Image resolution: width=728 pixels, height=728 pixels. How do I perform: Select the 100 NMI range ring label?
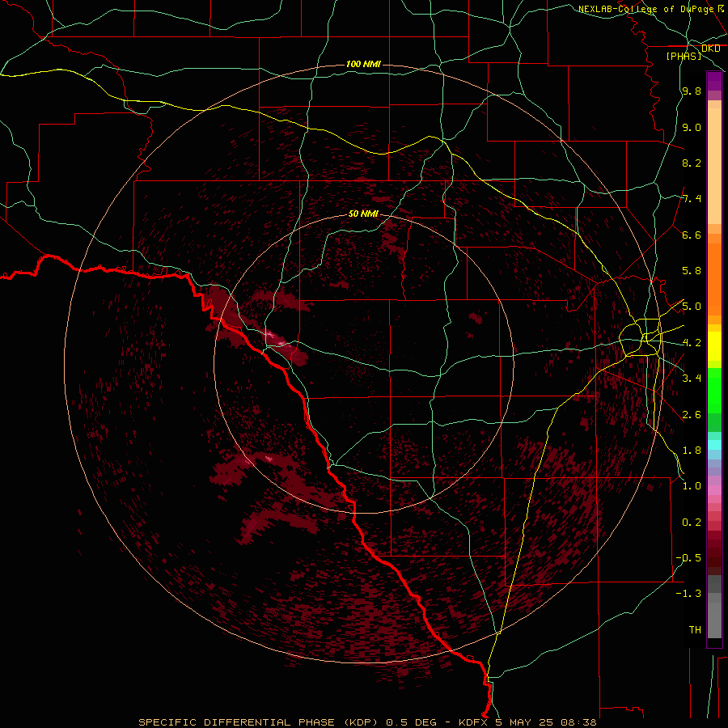click(x=363, y=64)
